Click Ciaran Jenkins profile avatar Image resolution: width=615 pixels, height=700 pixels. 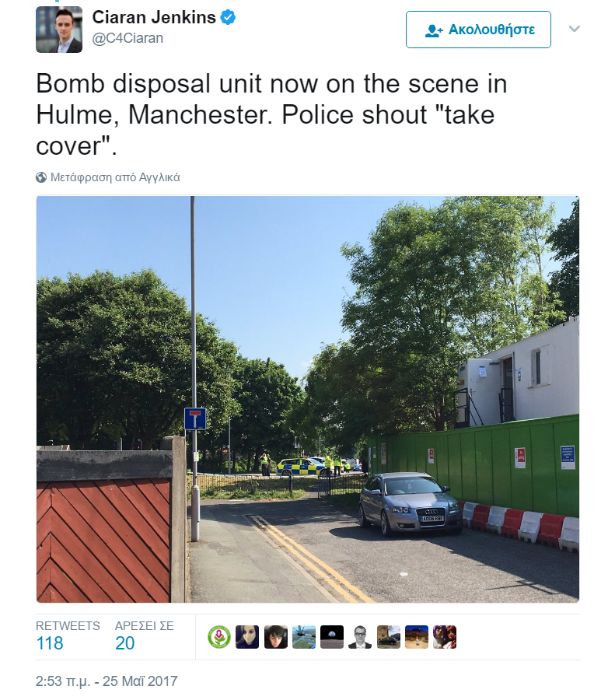59,30
